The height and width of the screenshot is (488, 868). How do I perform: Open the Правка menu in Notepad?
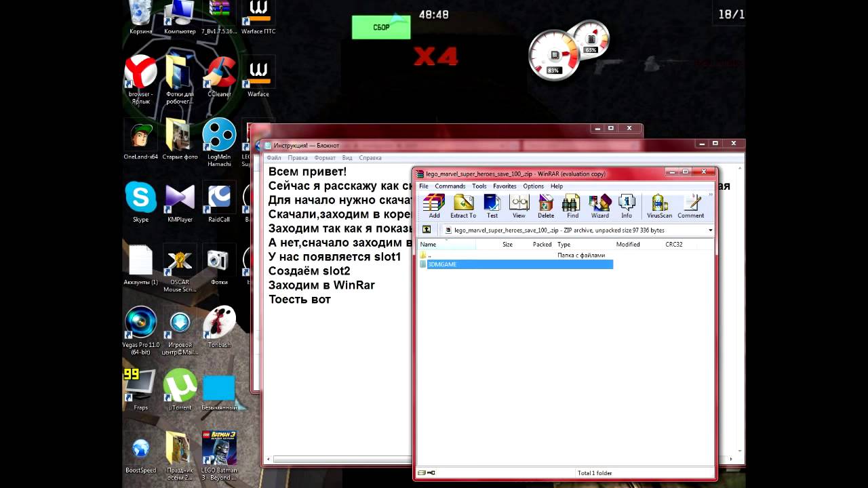point(298,158)
